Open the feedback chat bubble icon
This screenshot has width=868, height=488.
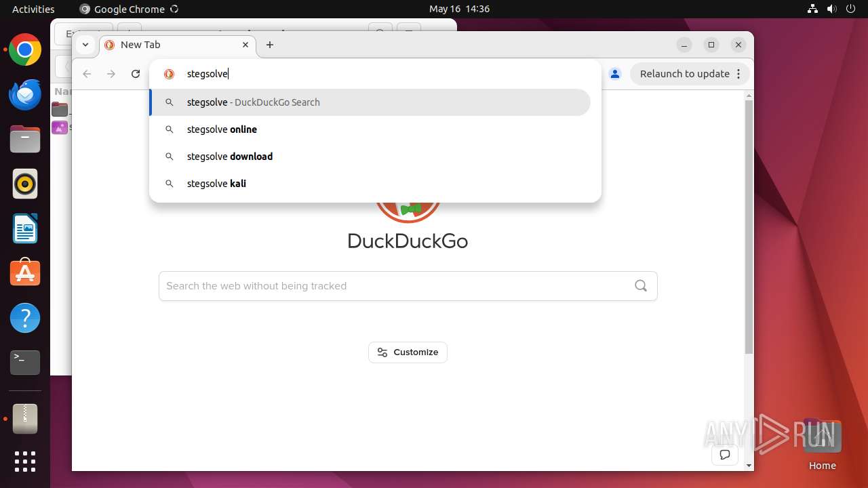point(725,454)
